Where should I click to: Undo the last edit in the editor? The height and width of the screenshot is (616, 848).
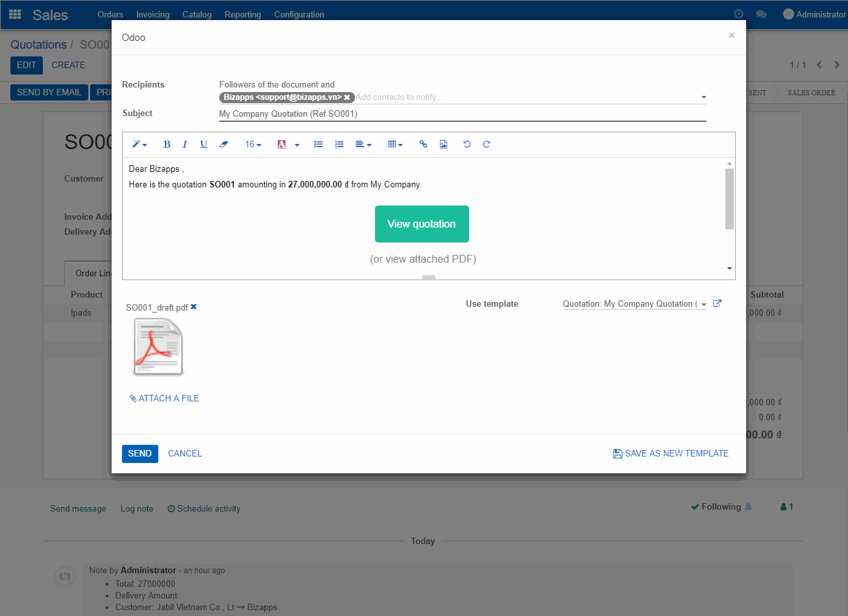[466, 145]
